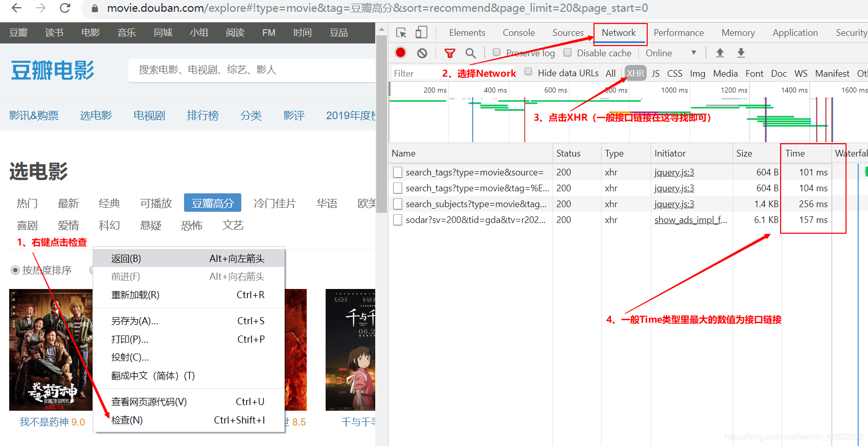Viewport: 868px width, 446px height.
Task: Tick checkbox for search_subjects request row
Action: click(x=397, y=204)
